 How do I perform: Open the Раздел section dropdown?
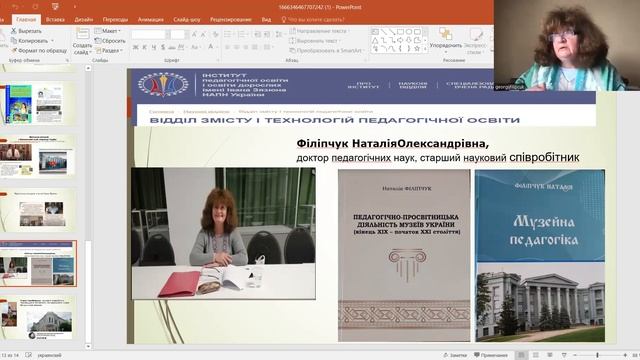[109, 51]
